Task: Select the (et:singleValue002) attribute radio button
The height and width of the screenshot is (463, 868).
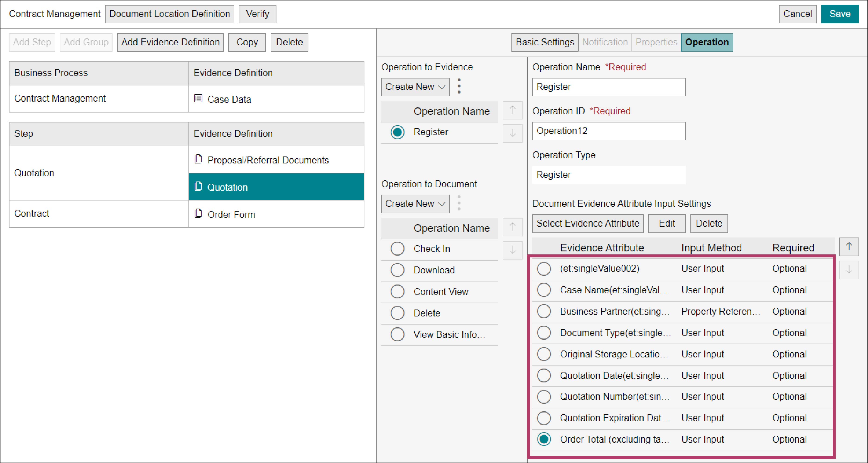Action: tap(544, 269)
